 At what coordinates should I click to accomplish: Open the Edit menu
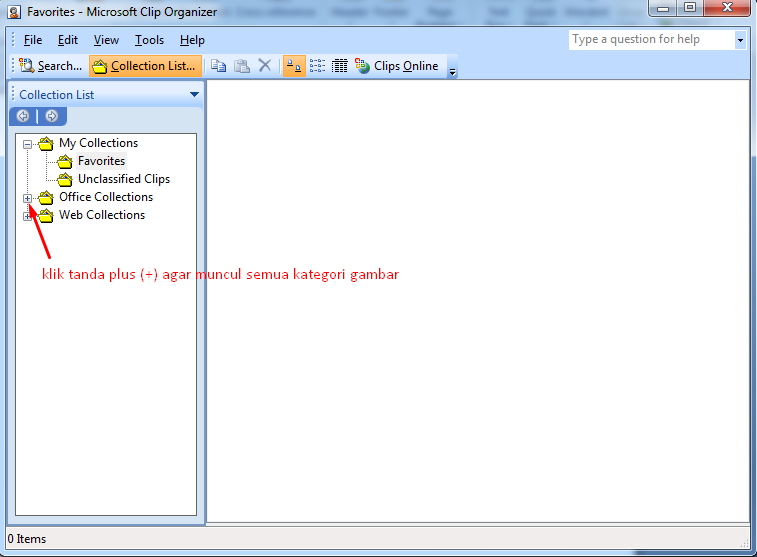click(x=68, y=40)
